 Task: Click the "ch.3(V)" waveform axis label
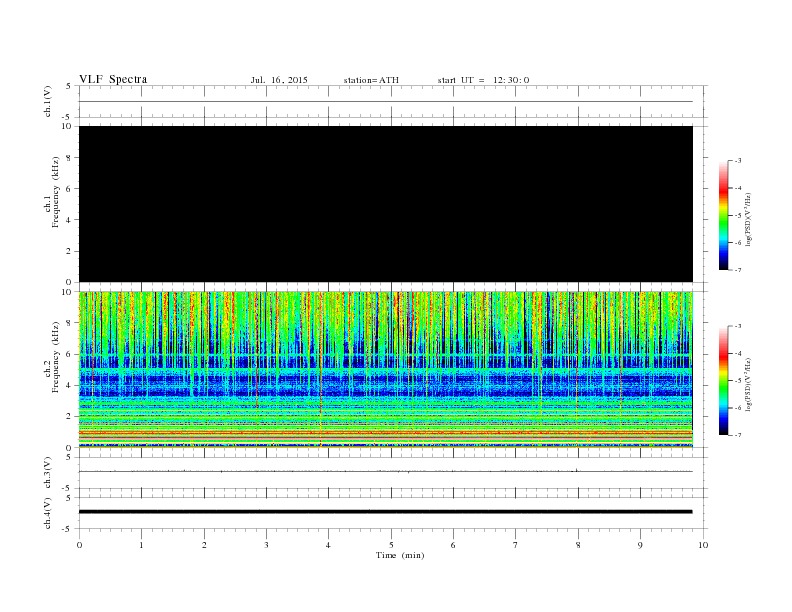point(48,473)
